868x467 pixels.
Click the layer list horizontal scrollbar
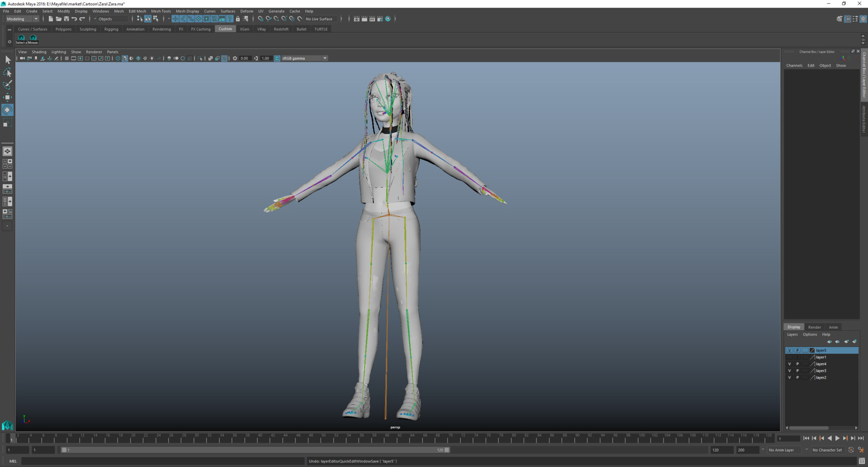coord(809,428)
